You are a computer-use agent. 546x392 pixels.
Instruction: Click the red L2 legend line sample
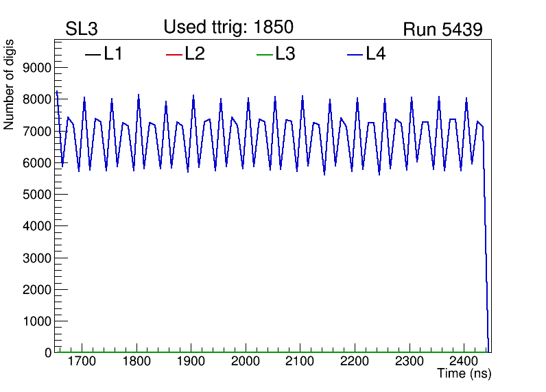click(174, 54)
